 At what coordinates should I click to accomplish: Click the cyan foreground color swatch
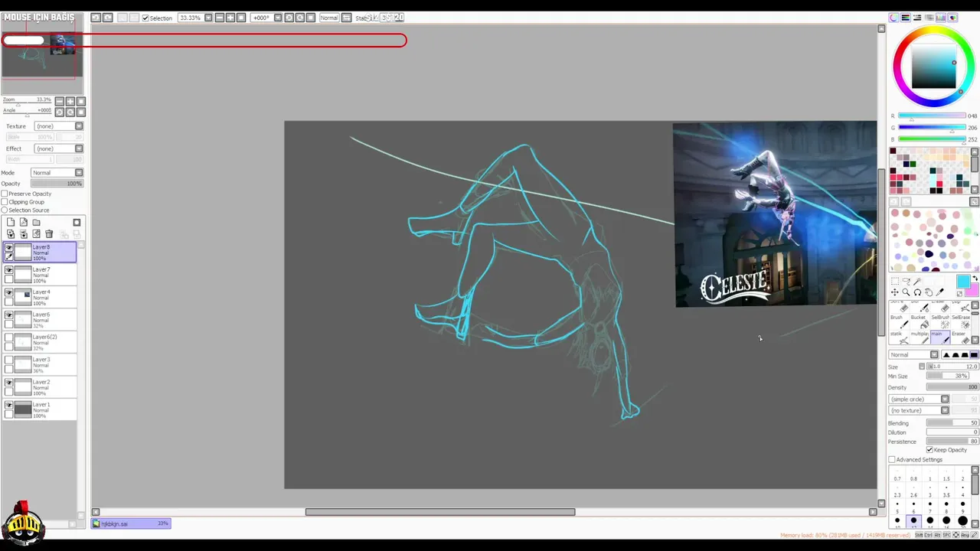point(962,282)
